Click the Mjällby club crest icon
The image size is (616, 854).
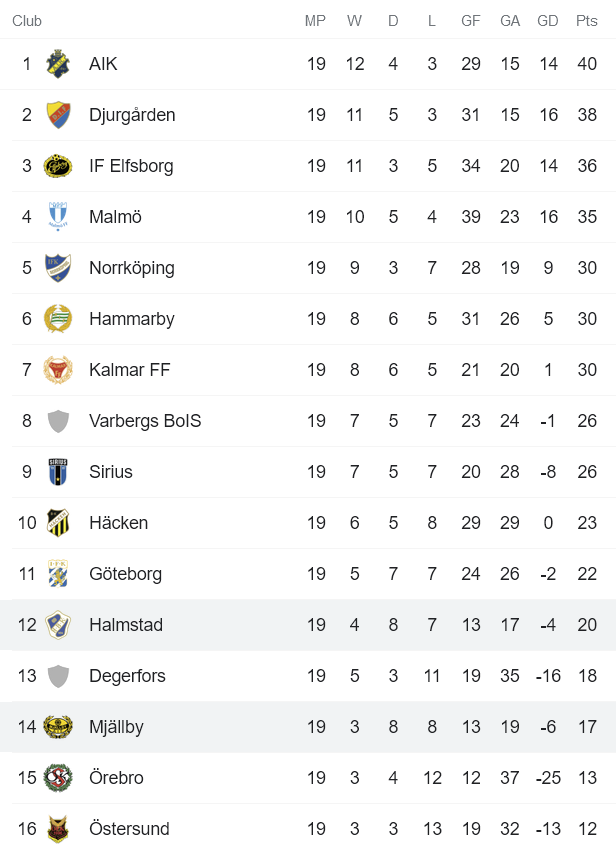tap(58, 727)
